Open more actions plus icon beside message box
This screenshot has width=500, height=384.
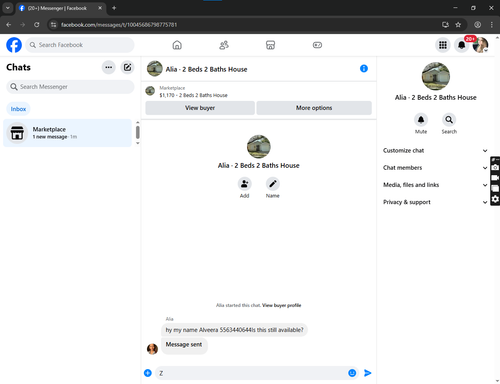pos(148,373)
